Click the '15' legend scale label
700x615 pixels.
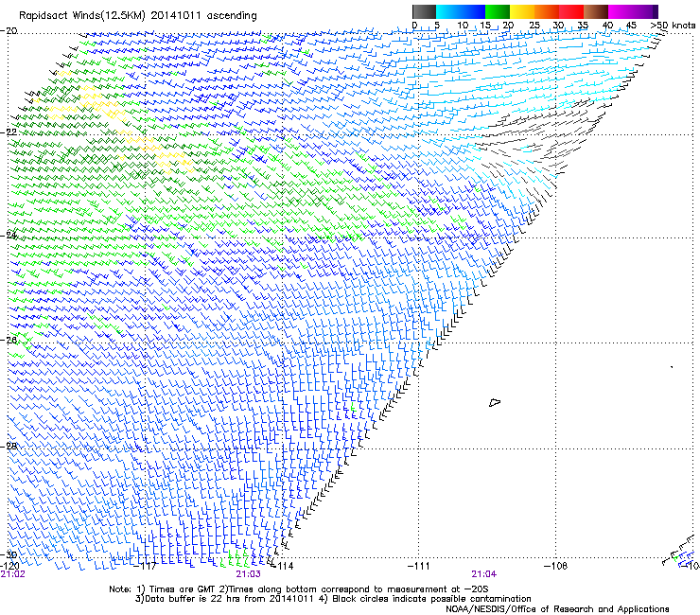pyautogui.click(x=485, y=26)
